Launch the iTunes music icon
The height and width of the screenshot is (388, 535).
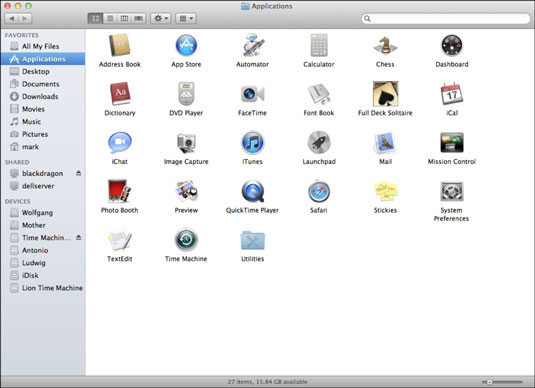[x=252, y=143]
